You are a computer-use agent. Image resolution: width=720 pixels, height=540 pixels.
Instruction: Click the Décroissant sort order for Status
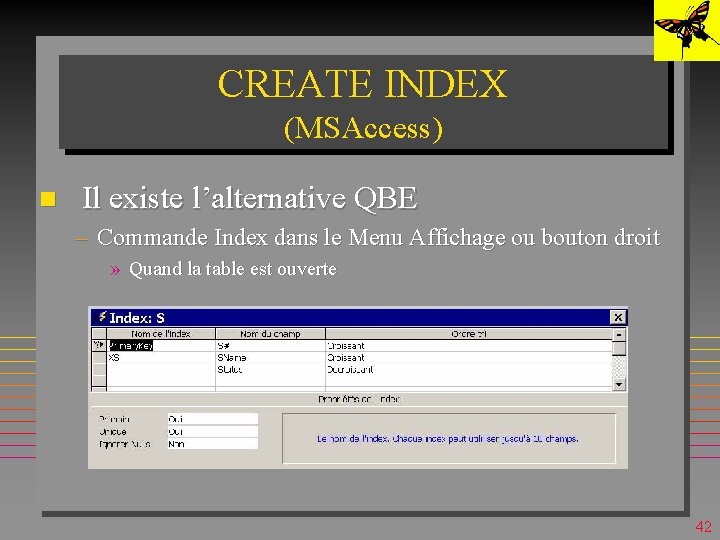click(469, 370)
